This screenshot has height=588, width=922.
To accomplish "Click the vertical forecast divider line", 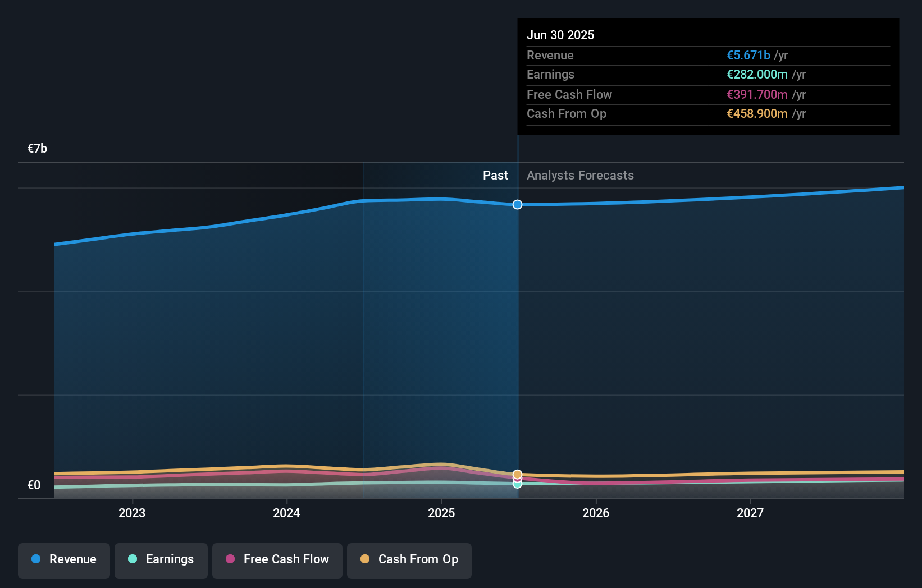I will (x=517, y=337).
